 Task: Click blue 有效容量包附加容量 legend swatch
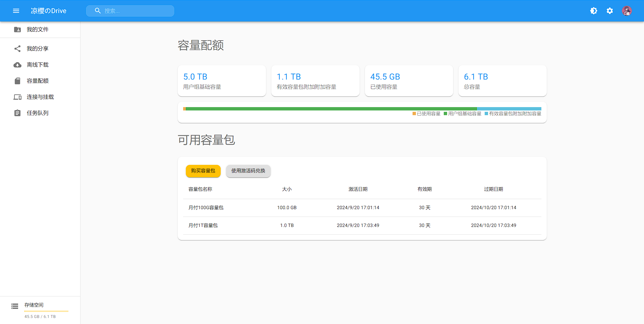pos(486,114)
